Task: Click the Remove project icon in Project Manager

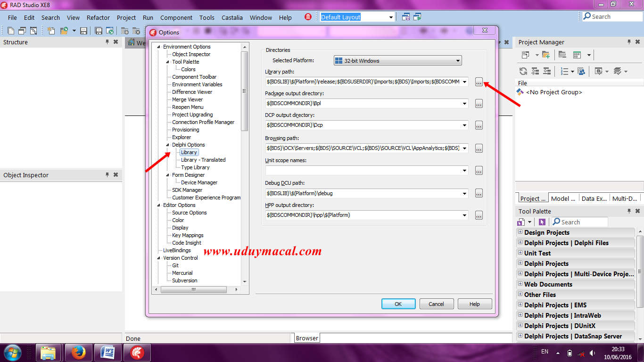Action: pos(562,55)
